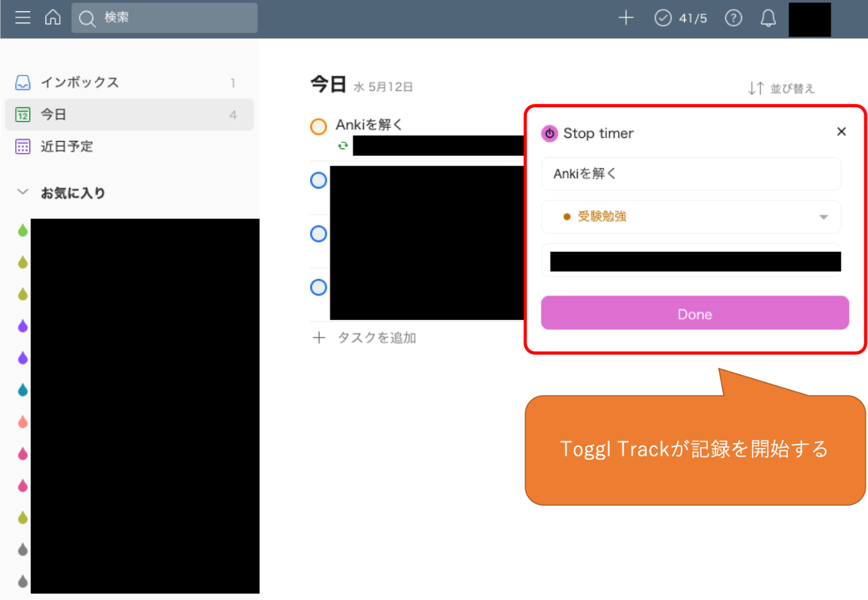
Task: Select 今日 in the sidebar
Action: pyautogui.click(x=129, y=115)
